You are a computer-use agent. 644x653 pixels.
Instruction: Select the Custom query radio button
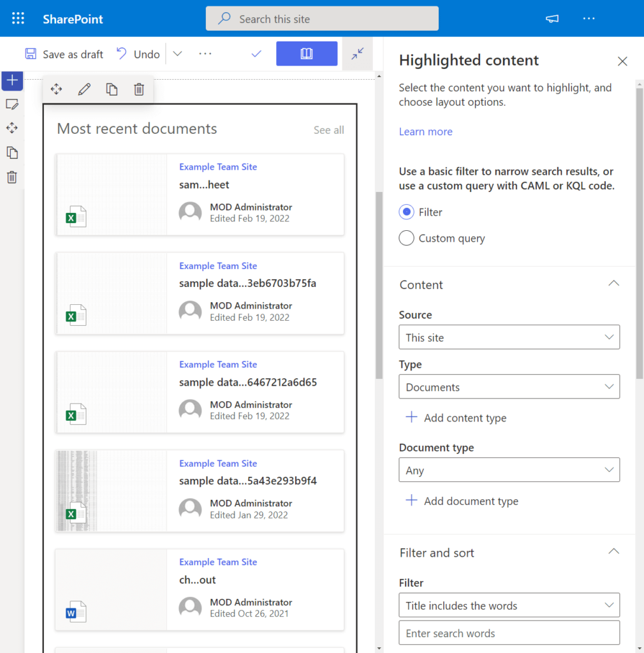[x=406, y=238]
